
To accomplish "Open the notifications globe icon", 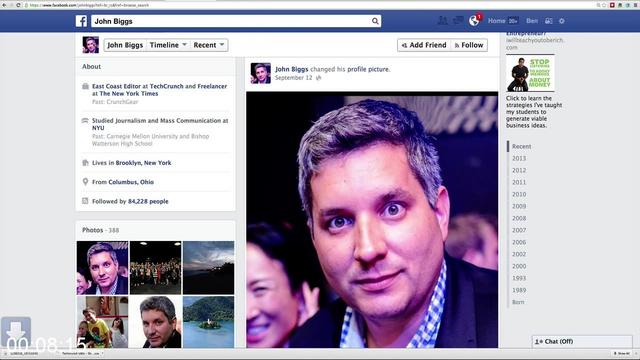I will [x=474, y=20].
